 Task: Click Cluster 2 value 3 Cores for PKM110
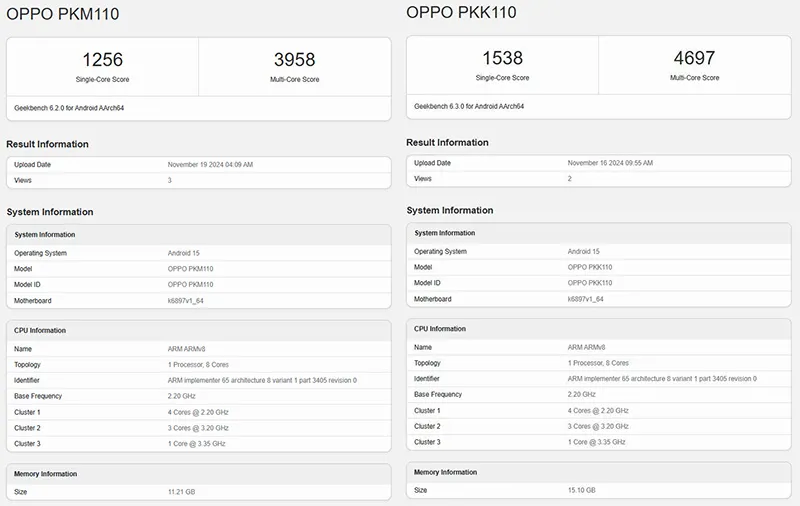[198, 429]
